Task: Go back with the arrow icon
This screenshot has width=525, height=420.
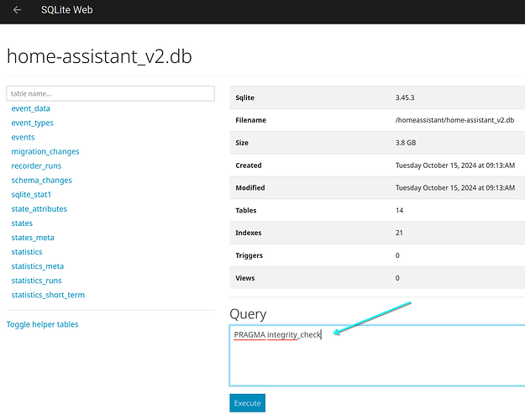Action: 17,10
